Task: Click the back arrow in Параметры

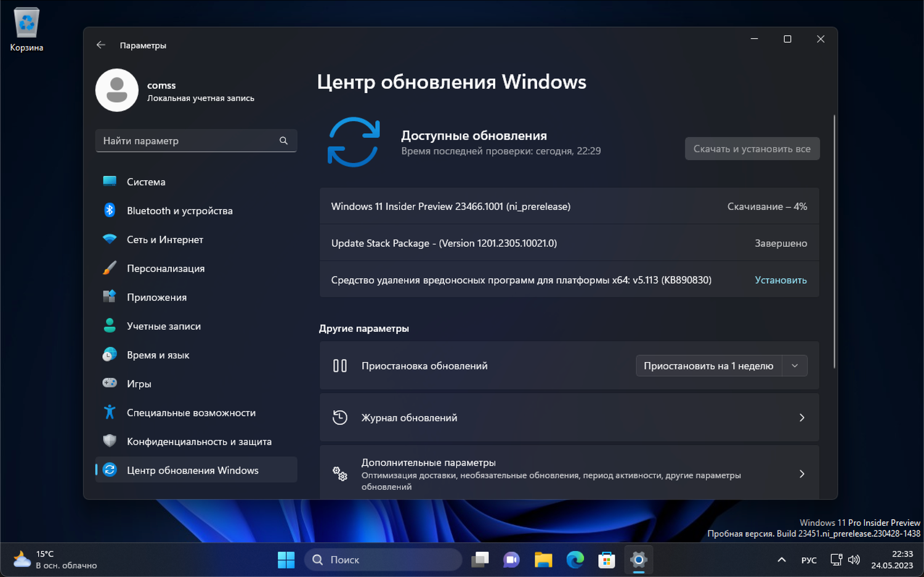Action: click(x=100, y=44)
